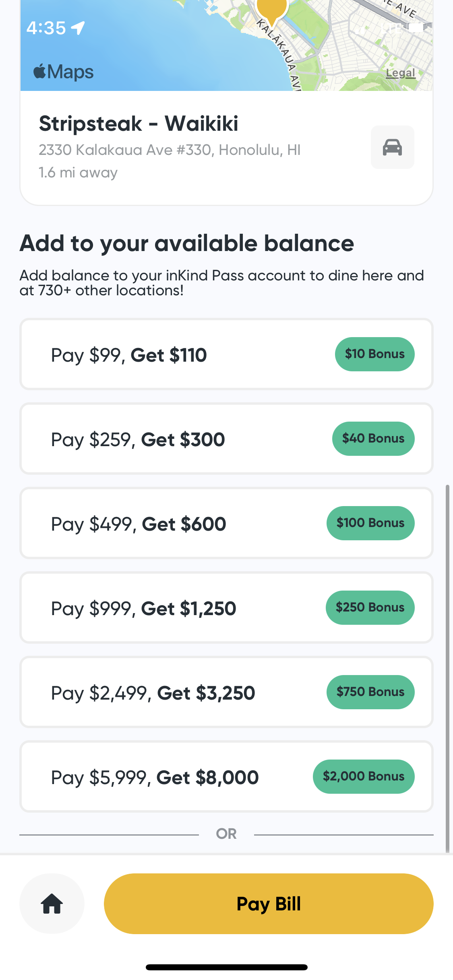Tap the $2,000 Bonus badge

[x=364, y=776]
